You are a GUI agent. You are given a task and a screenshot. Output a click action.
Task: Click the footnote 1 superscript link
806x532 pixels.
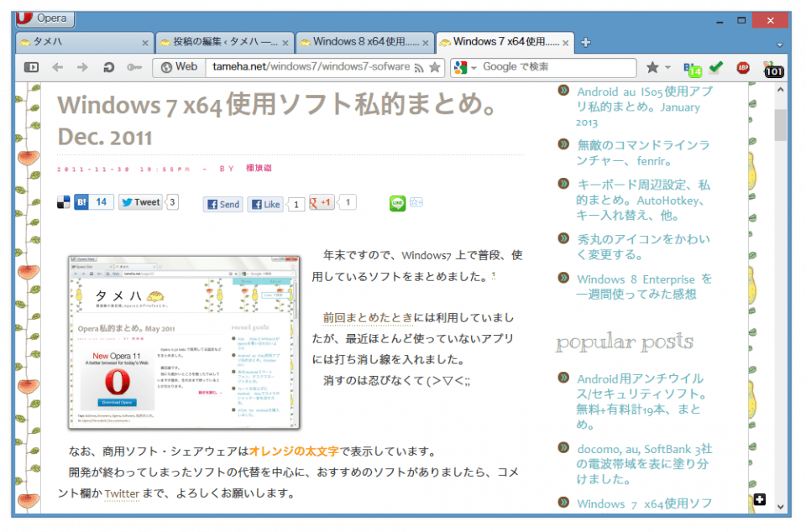click(x=494, y=275)
